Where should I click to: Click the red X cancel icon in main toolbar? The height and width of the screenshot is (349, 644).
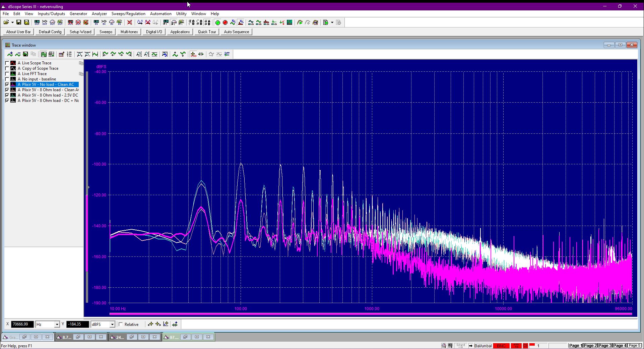[x=130, y=22]
